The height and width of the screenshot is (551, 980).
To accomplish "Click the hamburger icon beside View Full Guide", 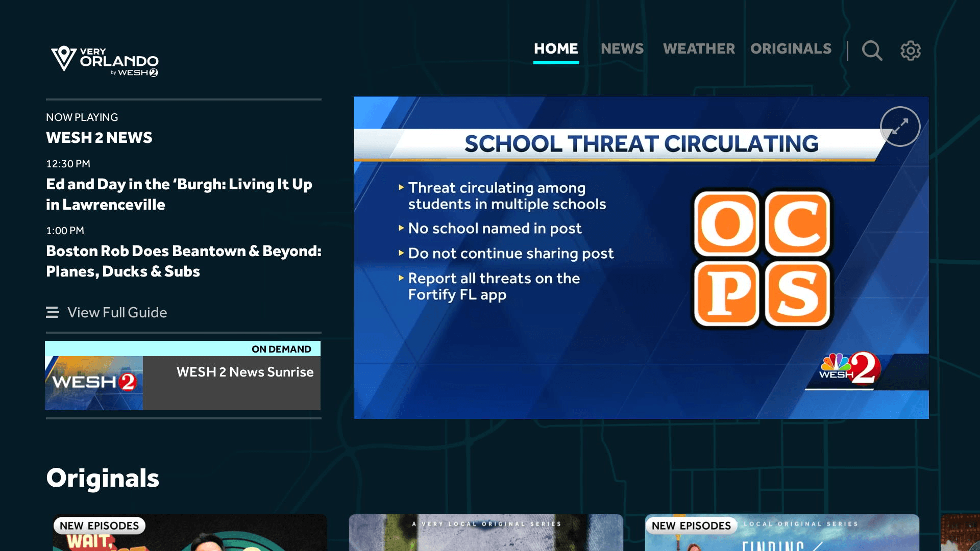I will click(x=52, y=312).
